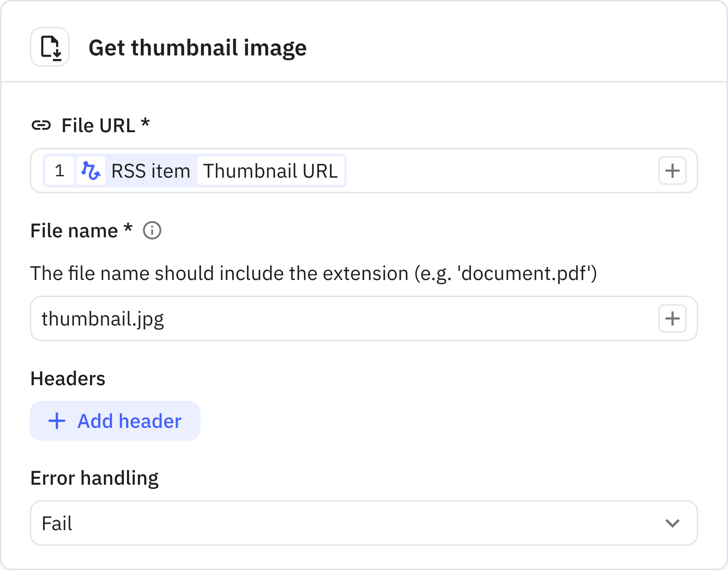
Task: Click the File URL required label
Action: coord(105,124)
